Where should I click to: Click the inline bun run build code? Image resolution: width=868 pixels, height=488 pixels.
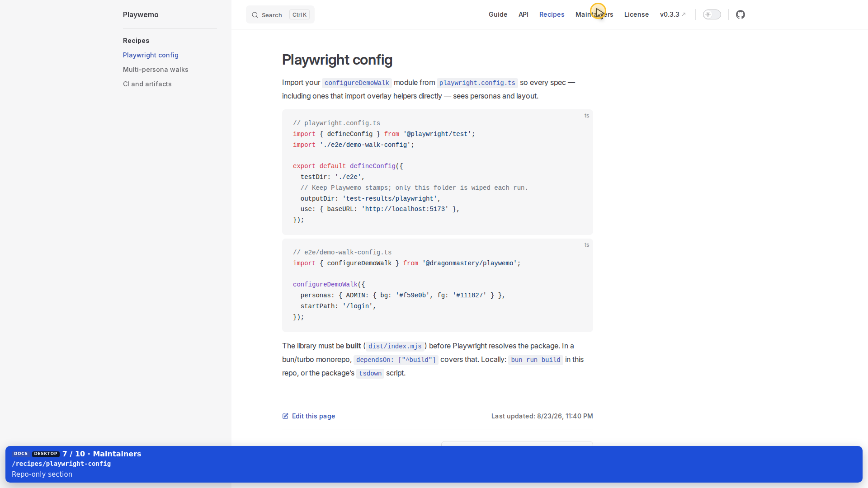(536, 360)
